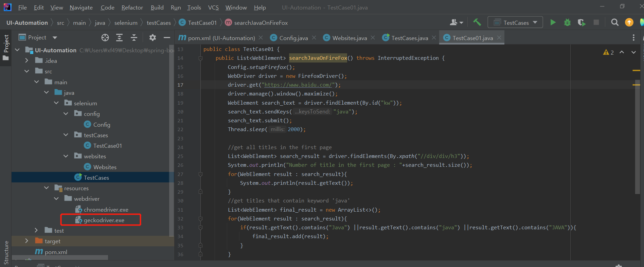Collapse all in Project panel
Screen dimensions: 644x267
click(x=134, y=37)
